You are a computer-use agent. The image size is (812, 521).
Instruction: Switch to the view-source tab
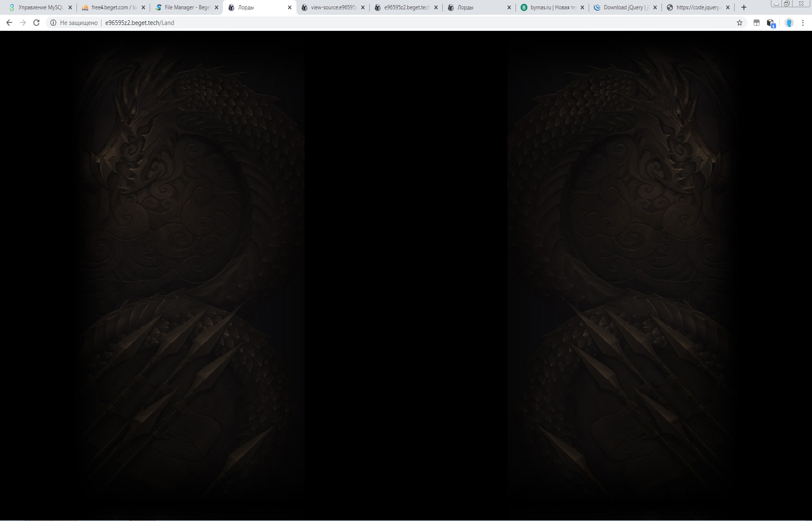333,7
